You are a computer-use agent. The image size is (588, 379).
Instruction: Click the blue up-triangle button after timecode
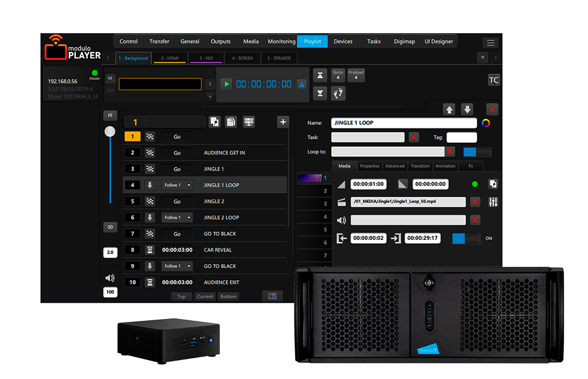tap(302, 84)
